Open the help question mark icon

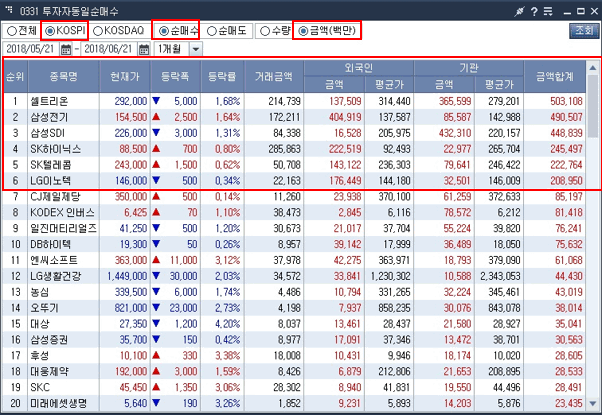pyautogui.click(x=534, y=11)
